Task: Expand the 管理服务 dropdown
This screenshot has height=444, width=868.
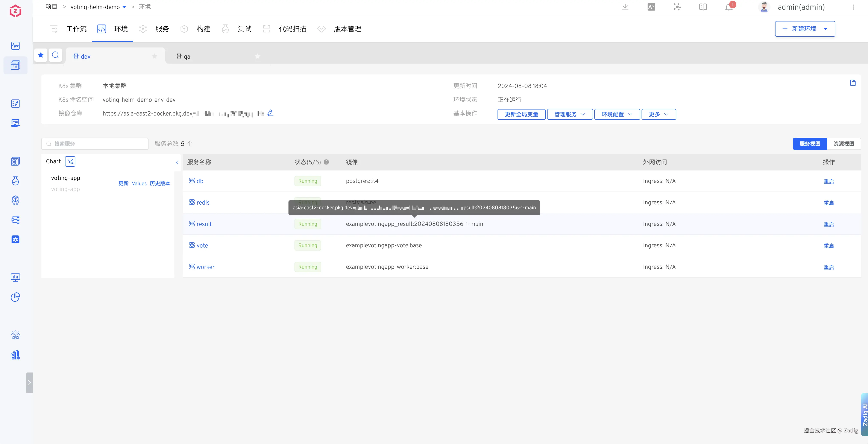Action: (x=569, y=114)
